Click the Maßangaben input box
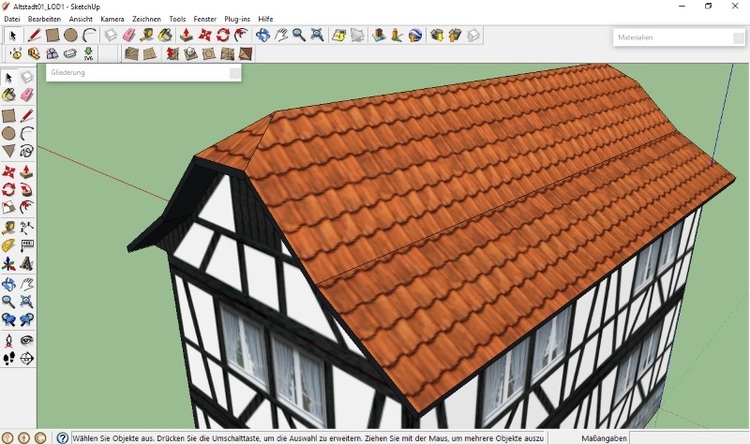This screenshot has width=750, height=444. pos(689,438)
